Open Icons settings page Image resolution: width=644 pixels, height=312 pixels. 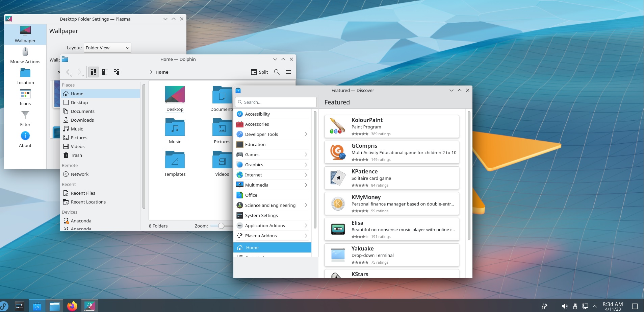click(25, 98)
